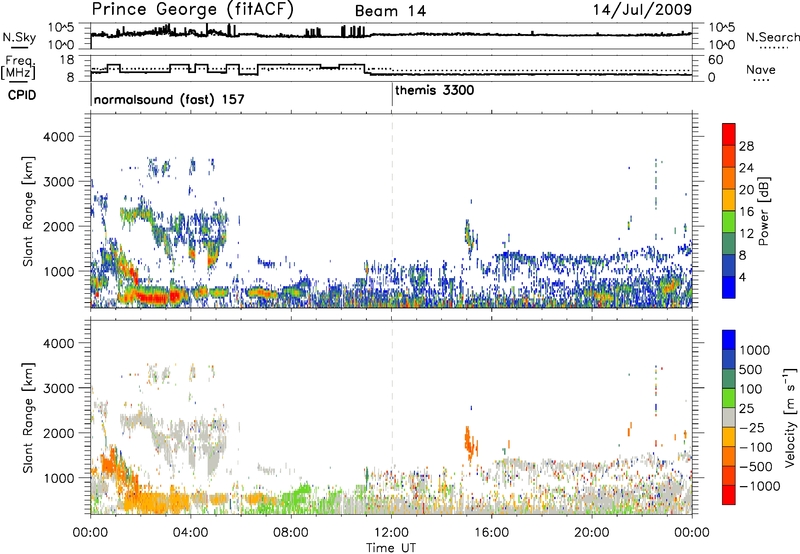Click the "16:00" time axis label
Screen dimensions: 800x554
(491, 533)
